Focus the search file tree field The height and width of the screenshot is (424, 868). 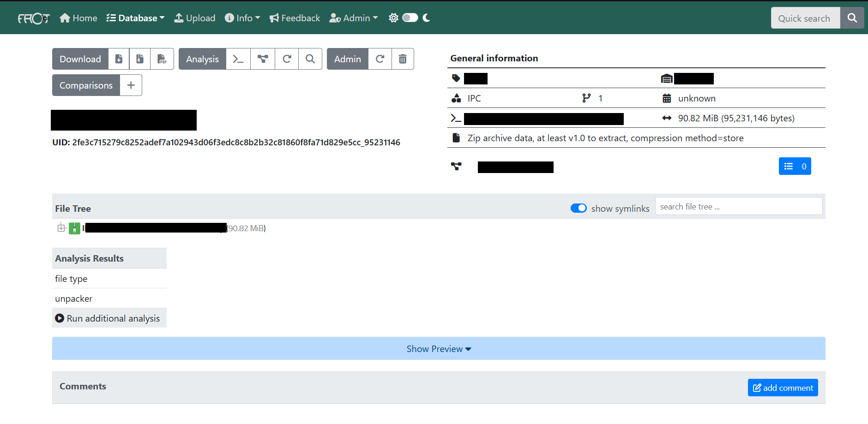click(x=739, y=206)
